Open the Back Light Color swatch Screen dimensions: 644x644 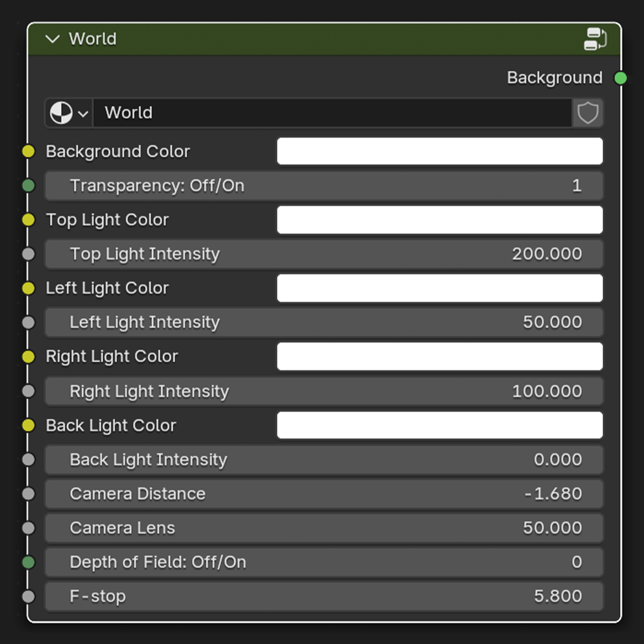pos(440,426)
